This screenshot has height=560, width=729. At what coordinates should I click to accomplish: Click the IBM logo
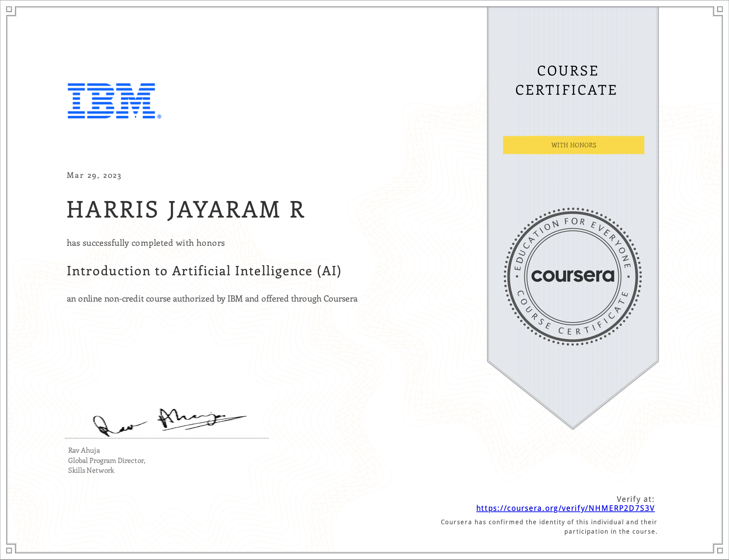point(114,101)
